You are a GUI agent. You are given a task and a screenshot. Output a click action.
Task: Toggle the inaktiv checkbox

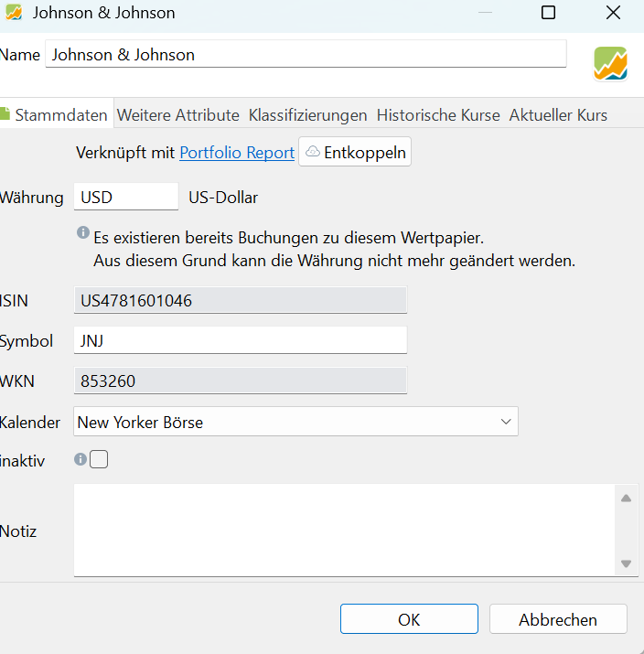pyautogui.click(x=99, y=459)
